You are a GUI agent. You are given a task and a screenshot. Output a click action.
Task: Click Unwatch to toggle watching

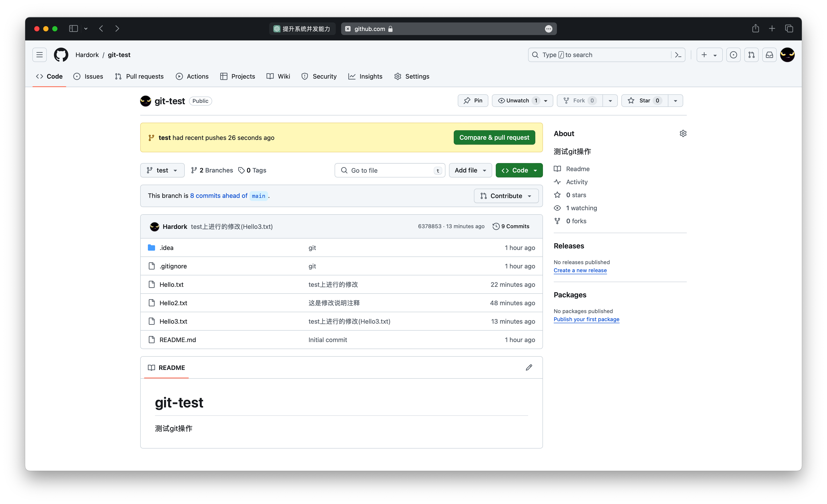pyautogui.click(x=522, y=101)
